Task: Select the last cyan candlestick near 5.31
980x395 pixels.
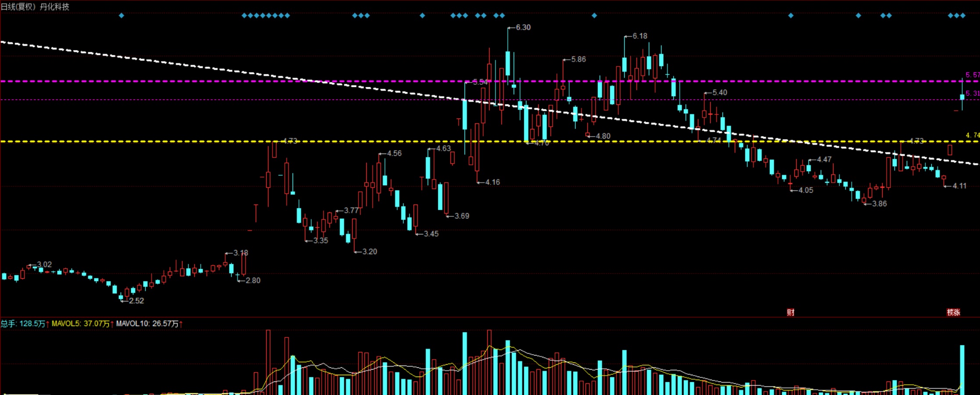Action: 962,94
